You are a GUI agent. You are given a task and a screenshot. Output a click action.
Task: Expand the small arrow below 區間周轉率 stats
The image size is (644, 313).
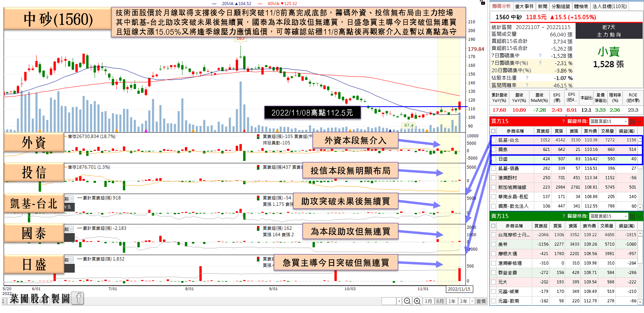[x=566, y=89]
